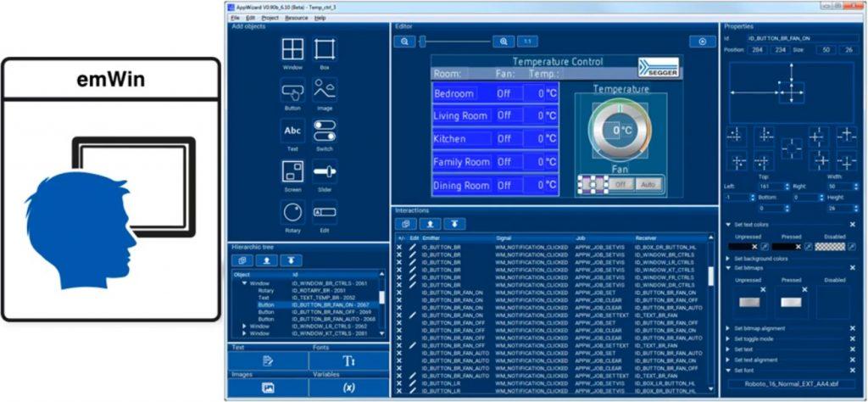Open the Images resource panel
Image resolution: width=868 pixels, height=402 pixels.
(268, 388)
